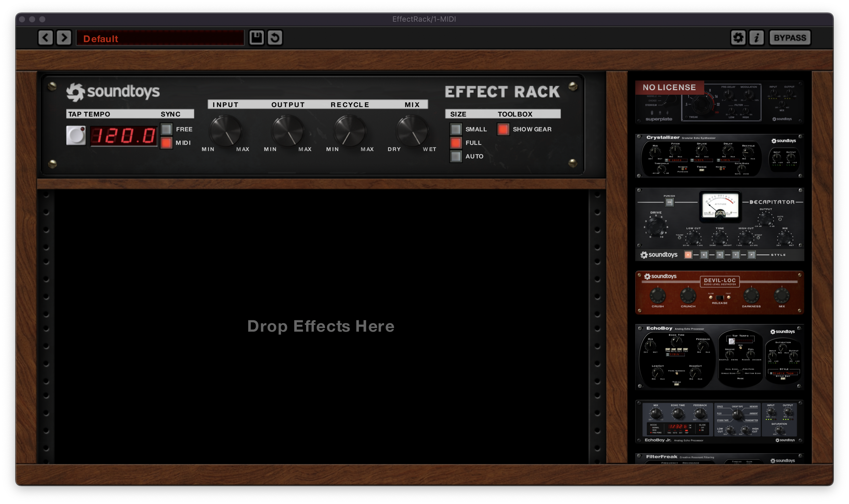The width and height of the screenshot is (849, 504).
Task: Select the FilterFreak plugin thumbnail
Action: tap(719, 458)
